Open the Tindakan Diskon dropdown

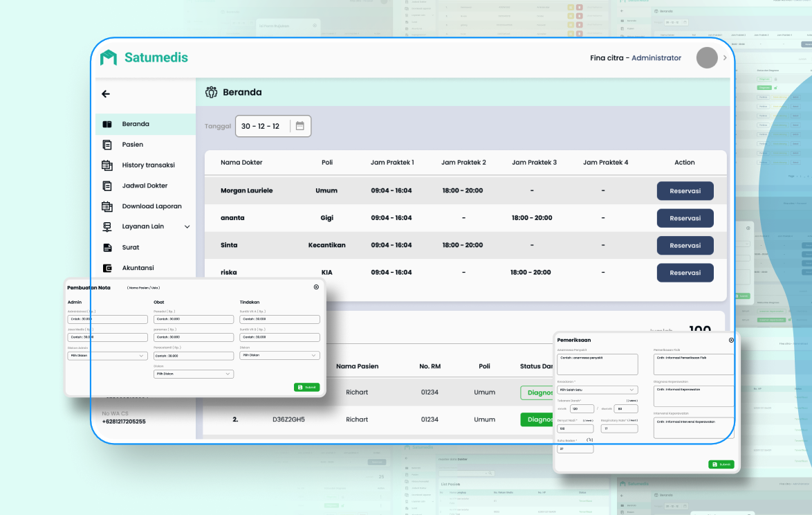pos(279,355)
